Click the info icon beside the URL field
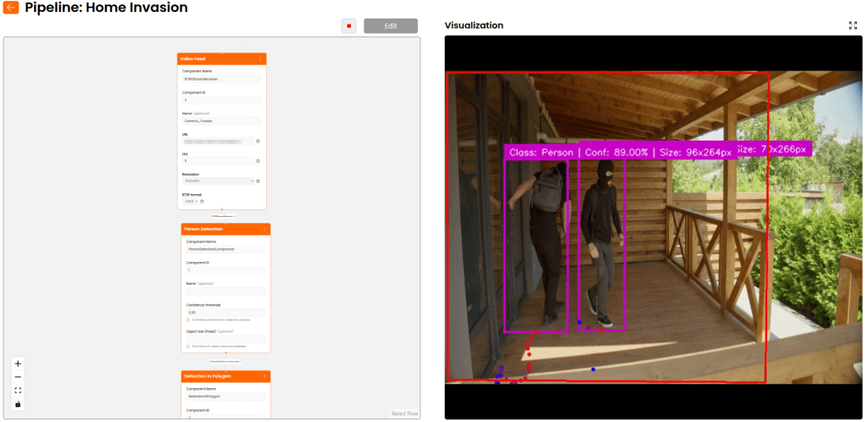The width and height of the screenshot is (868, 422). coord(258,142)
